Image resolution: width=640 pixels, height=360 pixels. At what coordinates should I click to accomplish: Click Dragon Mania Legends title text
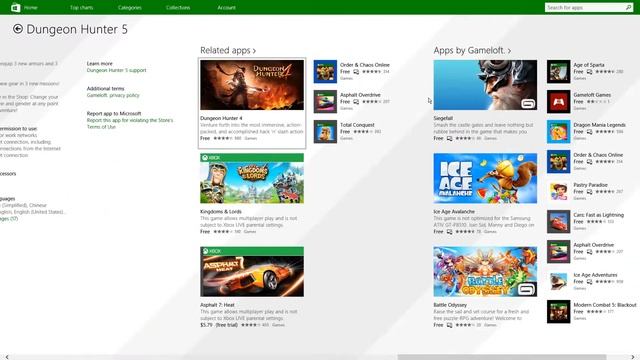click(600, 125)
